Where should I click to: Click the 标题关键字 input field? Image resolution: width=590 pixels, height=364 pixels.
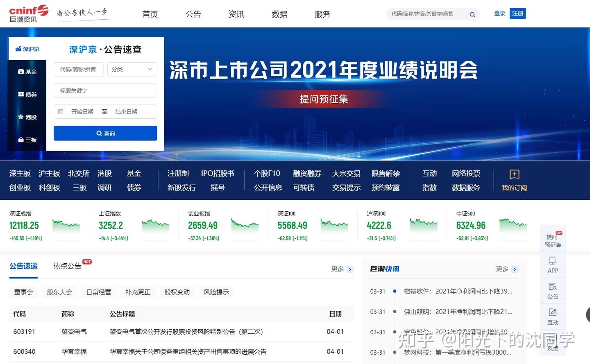[105, 90]
